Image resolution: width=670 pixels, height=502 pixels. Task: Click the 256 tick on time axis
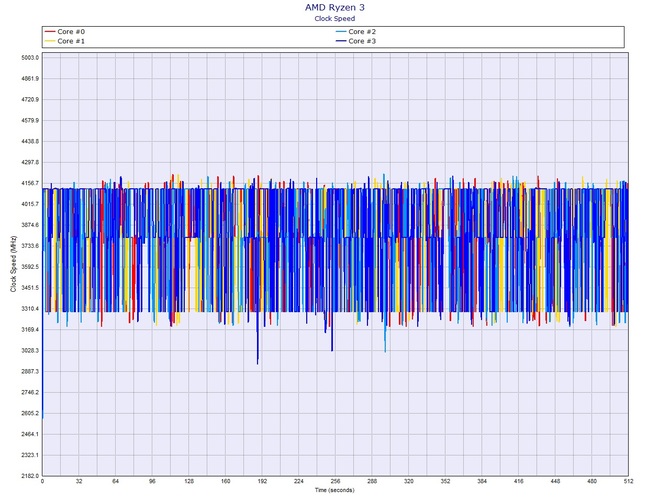[335, 481]
